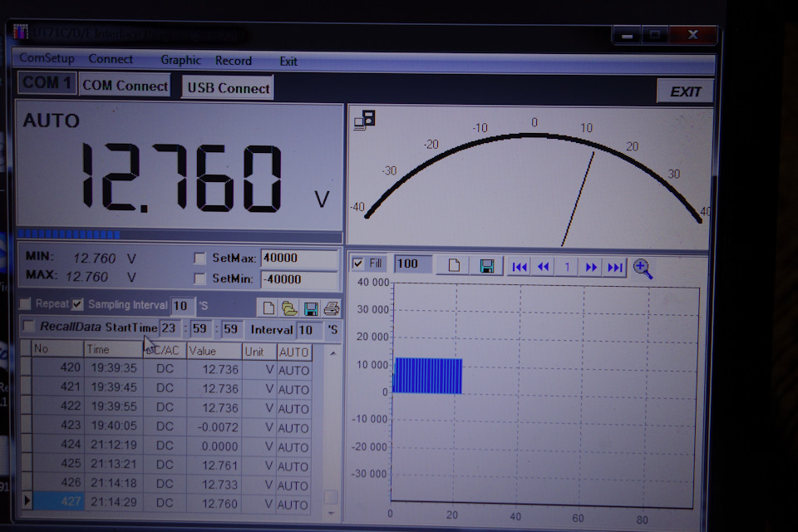Open saved record folder icon
The image size is (798, 532).
point(289,308)
